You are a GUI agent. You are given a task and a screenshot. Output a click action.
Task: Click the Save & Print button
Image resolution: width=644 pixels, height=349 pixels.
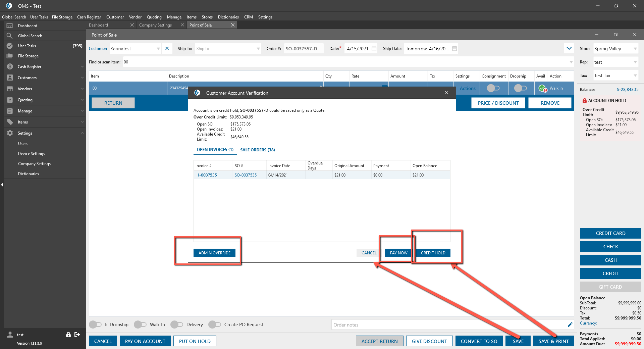553,341
